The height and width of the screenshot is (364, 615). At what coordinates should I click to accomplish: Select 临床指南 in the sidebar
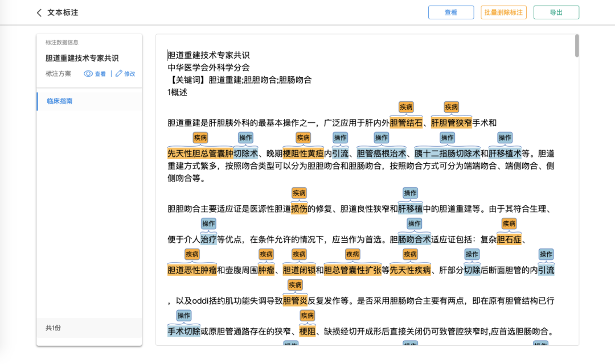89,101
